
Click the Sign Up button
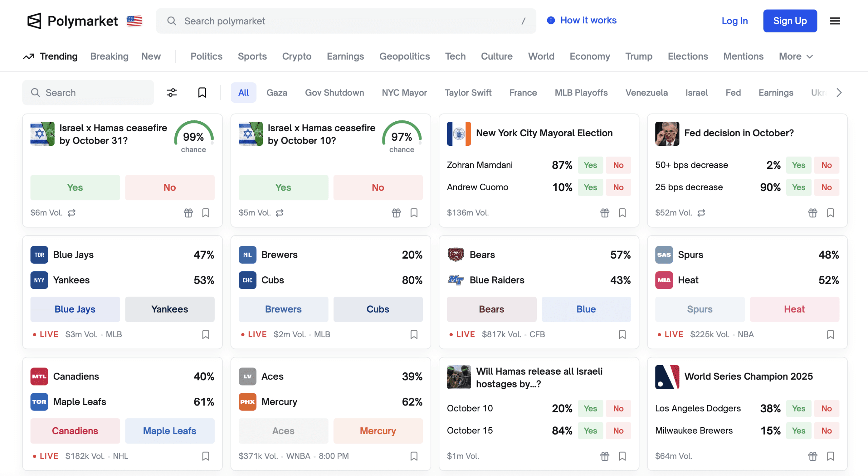790,21
